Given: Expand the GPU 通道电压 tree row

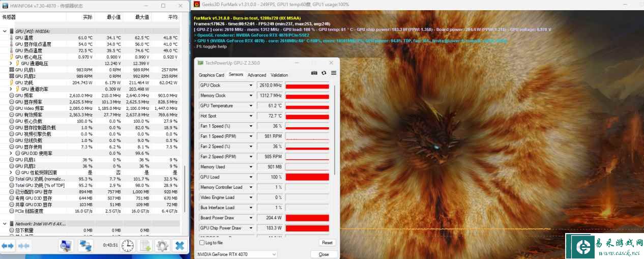Looking at the screenshot, I should pyautogui.click(x=11, y=64).
